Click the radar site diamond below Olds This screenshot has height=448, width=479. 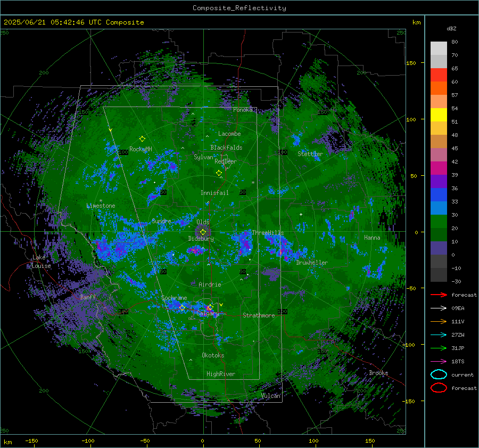click(x=203, y=232)
